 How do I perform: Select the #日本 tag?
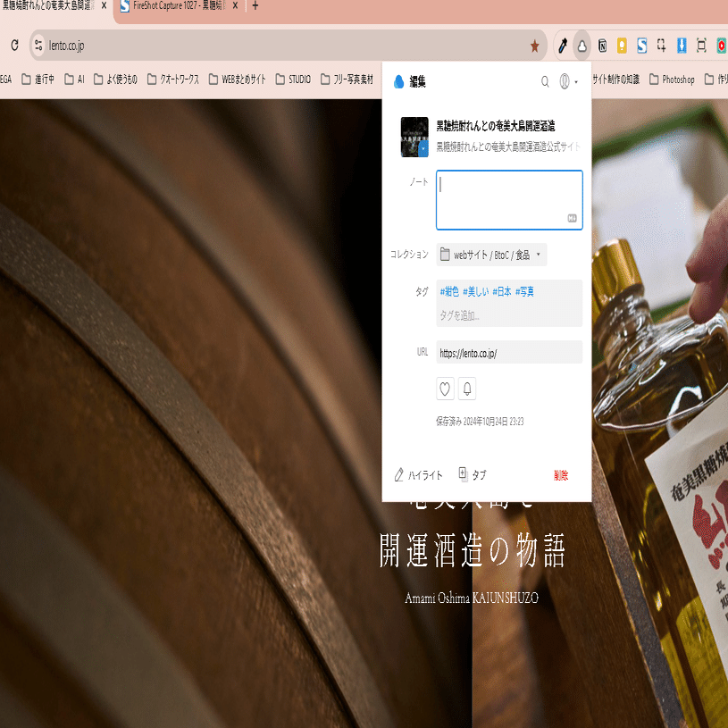pos(502,291)
